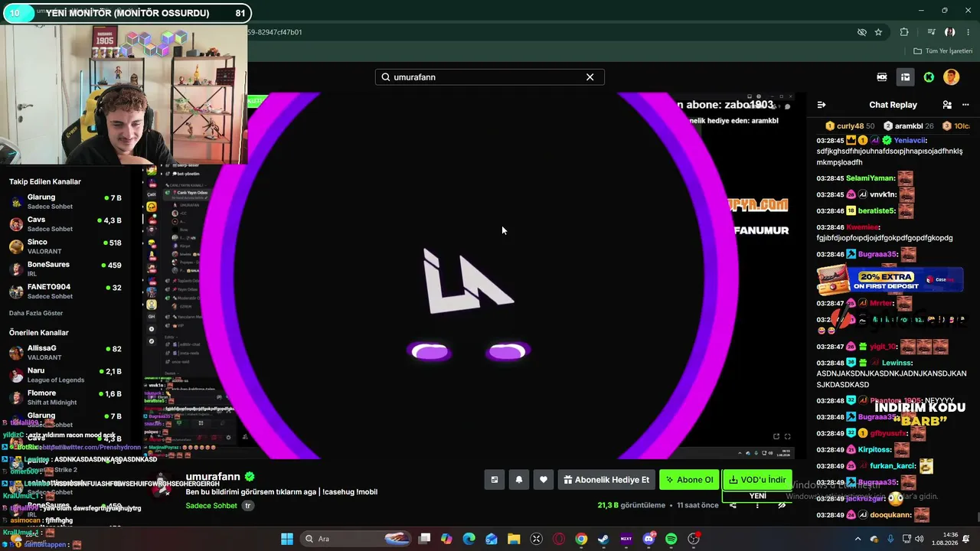Image resolution: width=980 pixels, height=551 pixels.
Task: Open the Flomore recommended channel
Action: tap(66, 397)
